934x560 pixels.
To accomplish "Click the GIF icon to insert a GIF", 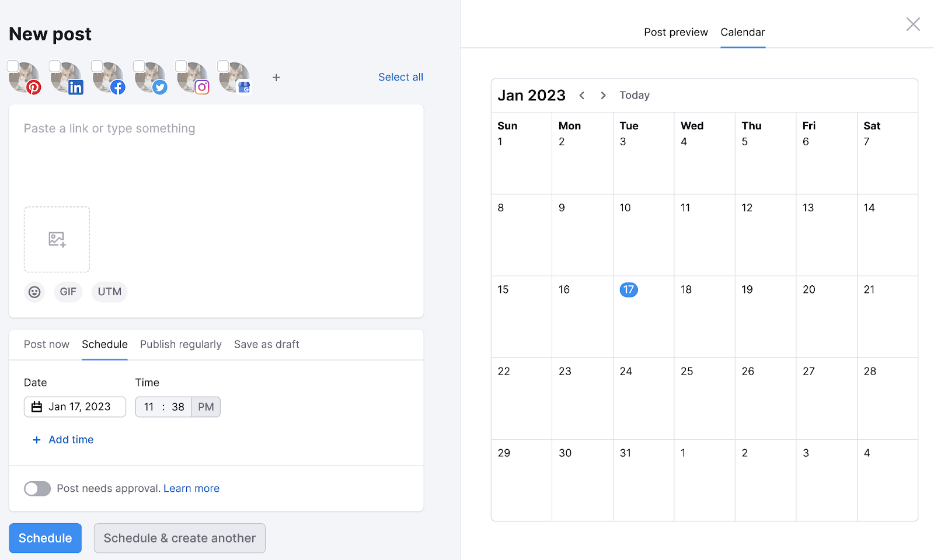I will tap(68, 292).
